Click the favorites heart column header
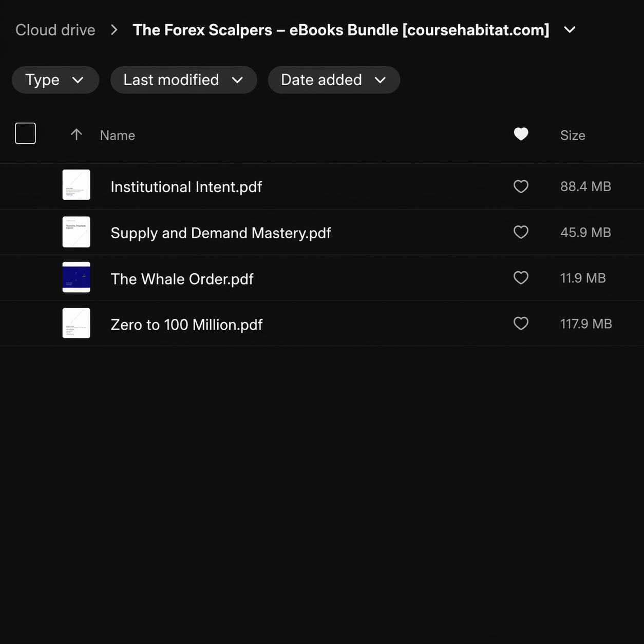644x644 pixels. (x=521, y=134)
